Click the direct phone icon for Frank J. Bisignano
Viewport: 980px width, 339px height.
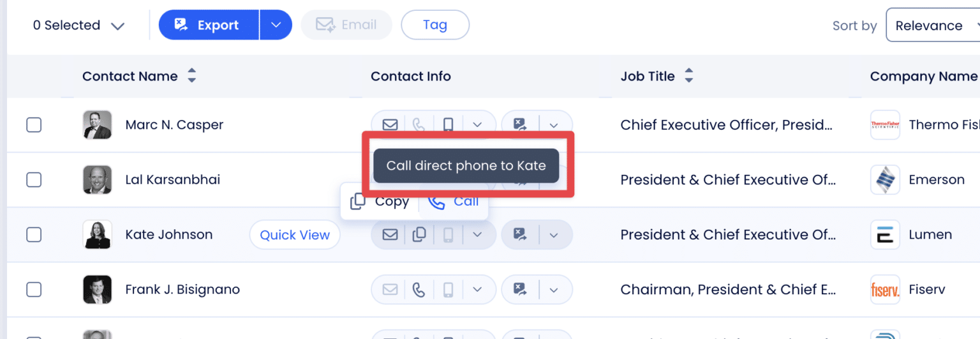[x=419, y=290]
